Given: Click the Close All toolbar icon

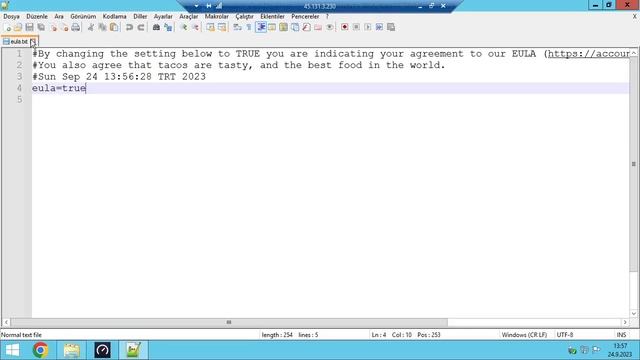Looking at the screenshot, I should (x=64, y=27).
